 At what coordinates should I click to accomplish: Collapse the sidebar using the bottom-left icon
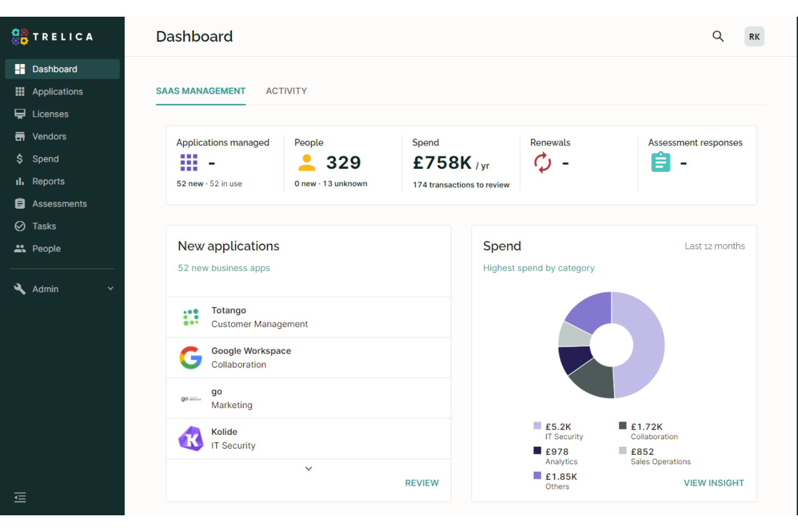[x=20, y=497]
